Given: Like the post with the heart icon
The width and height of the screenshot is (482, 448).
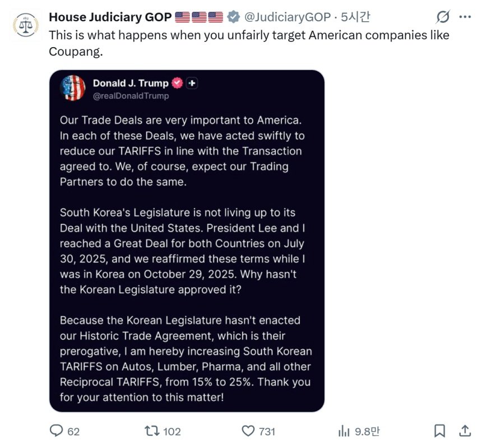Looking at the screenshot, I should coord(248,431).
